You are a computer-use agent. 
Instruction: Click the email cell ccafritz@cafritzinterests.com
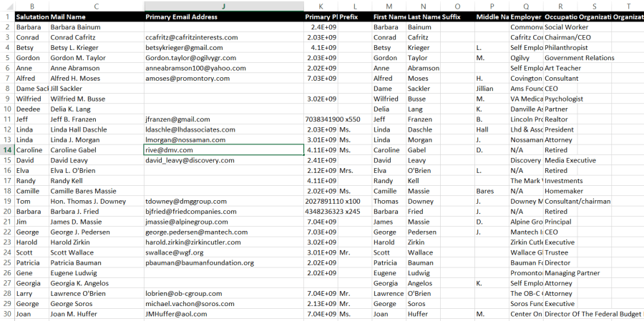tap(191, 37)
